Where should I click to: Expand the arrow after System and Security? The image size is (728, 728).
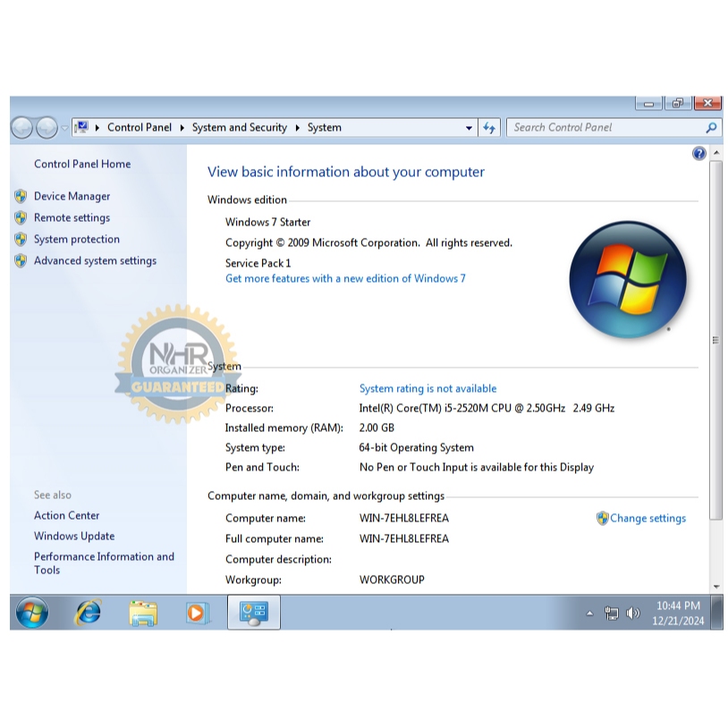coord(297,128)
